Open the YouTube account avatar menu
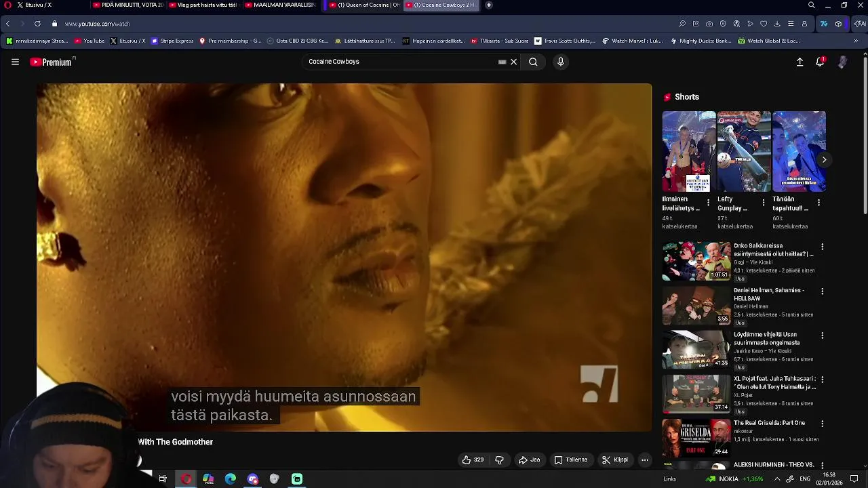The height and width of the screenshot is (488, 868). (x=842, y=62)
